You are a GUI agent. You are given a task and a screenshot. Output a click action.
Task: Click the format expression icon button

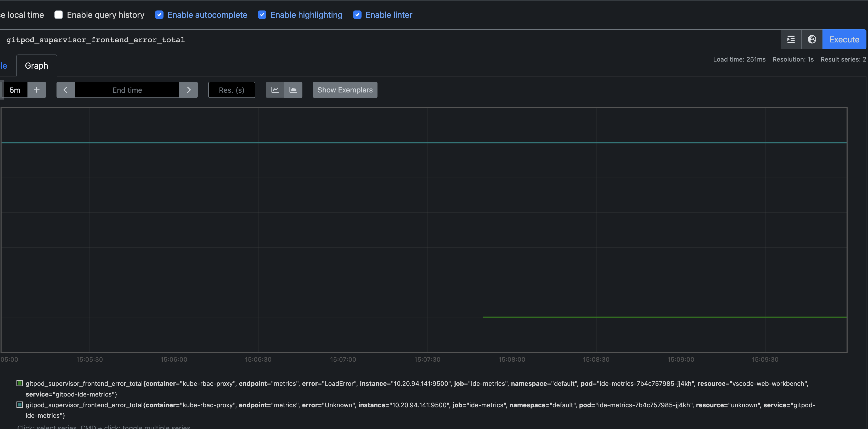(791, 40)
